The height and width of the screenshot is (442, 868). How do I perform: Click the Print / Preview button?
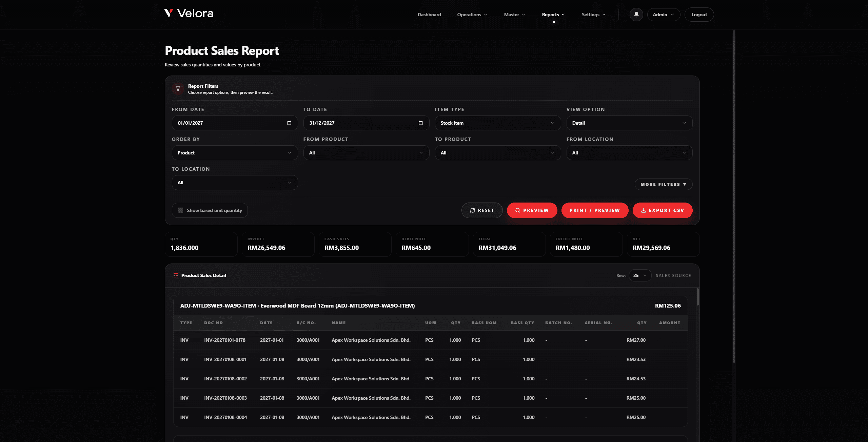(595, 210)
